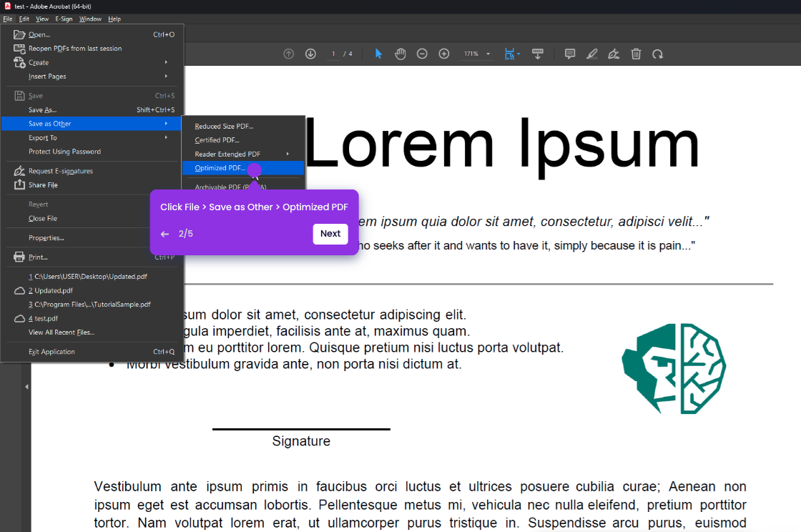Click the Signature label in document
This screenshot has height=532, width=801.
[x=301, y=441]
